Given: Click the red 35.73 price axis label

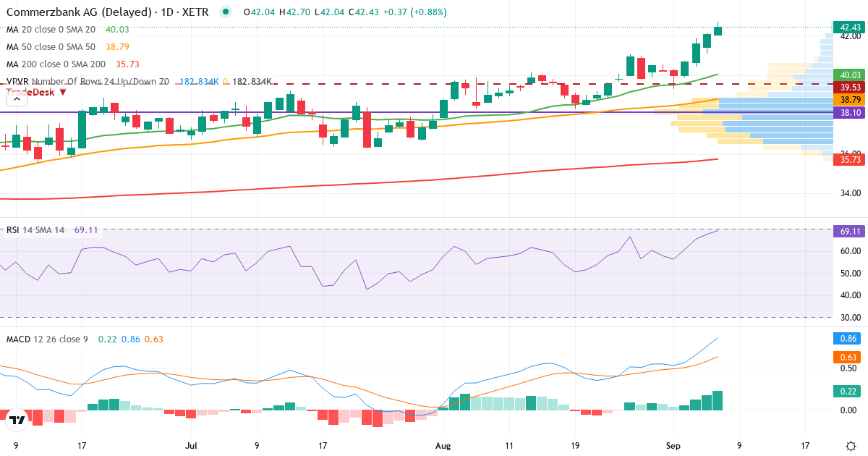Looking at the screenshot, I should pyautogui.click(x=848, y=159).
